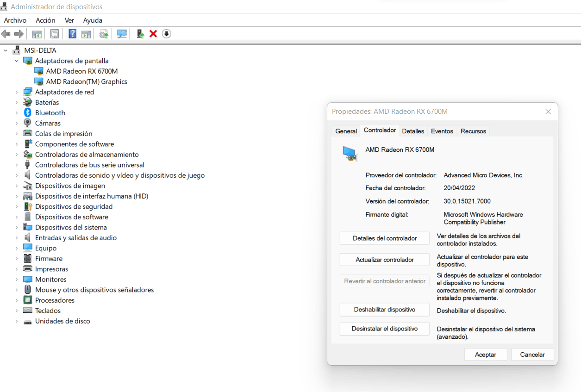Click the Teclados keyboard icon
This screenshot has height=392, width=581.
coord(28,311)
